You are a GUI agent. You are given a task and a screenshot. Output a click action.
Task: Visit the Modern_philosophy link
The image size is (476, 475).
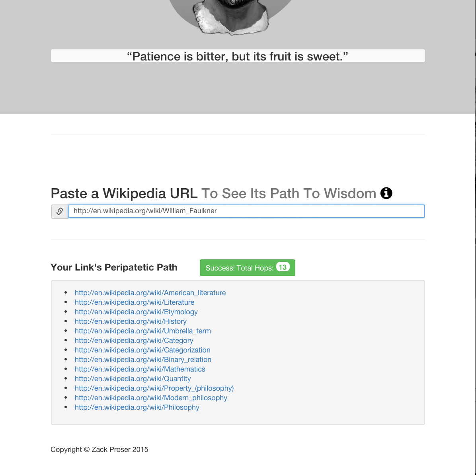(x=151, y=397)
